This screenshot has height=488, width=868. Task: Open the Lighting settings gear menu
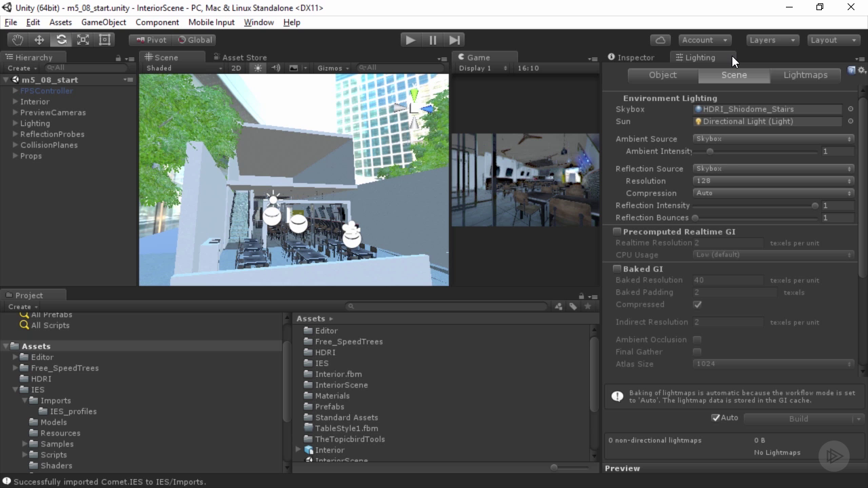coord(862,70)
